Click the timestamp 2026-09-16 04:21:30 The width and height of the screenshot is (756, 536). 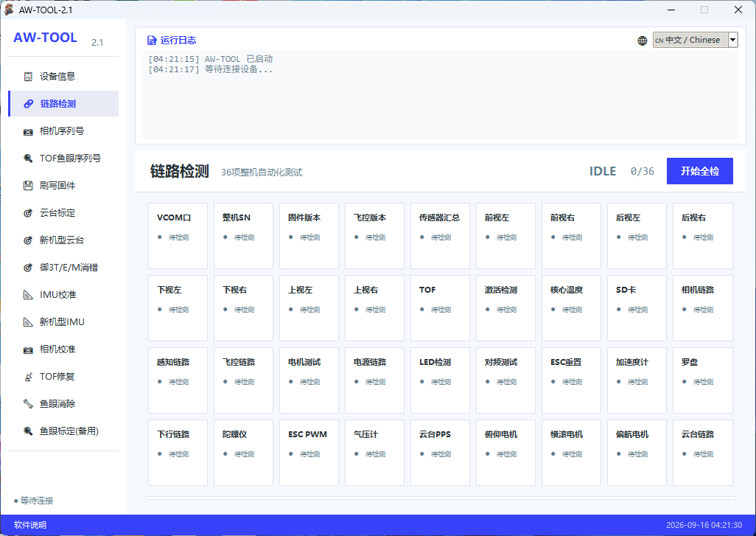(x=704, y=525)
